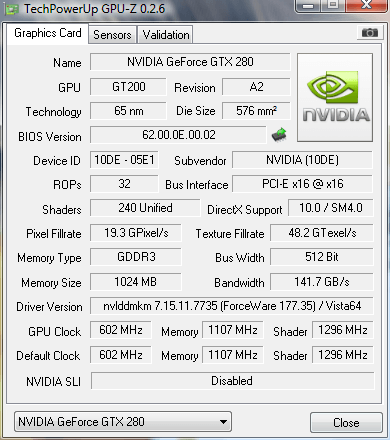The height and width of the screenshot is (440, 390).
Task: Click the GPU-Z title bar app icon
Action: (12, 9)
